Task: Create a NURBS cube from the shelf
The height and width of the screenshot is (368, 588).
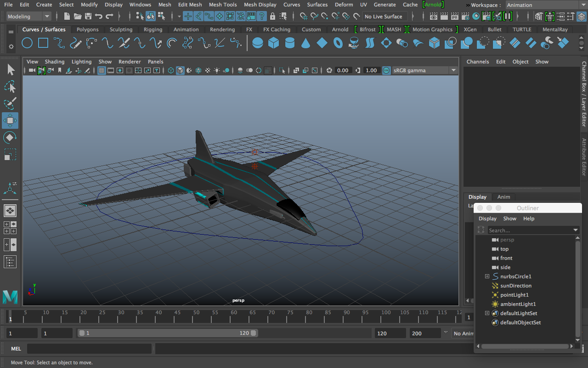Action: point(274,43)
